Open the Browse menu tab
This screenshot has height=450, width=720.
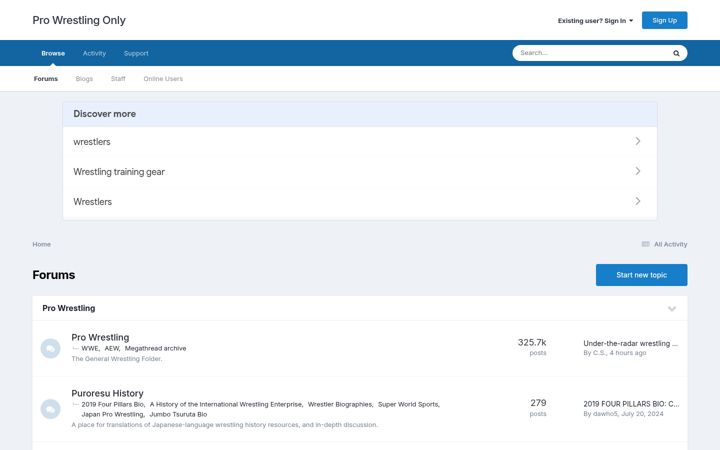(53, 53)
